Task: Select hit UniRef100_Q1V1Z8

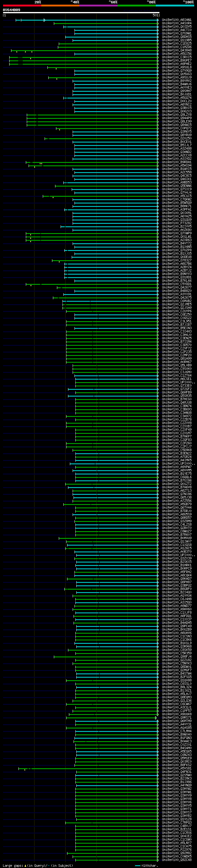Action: (177, 819)
